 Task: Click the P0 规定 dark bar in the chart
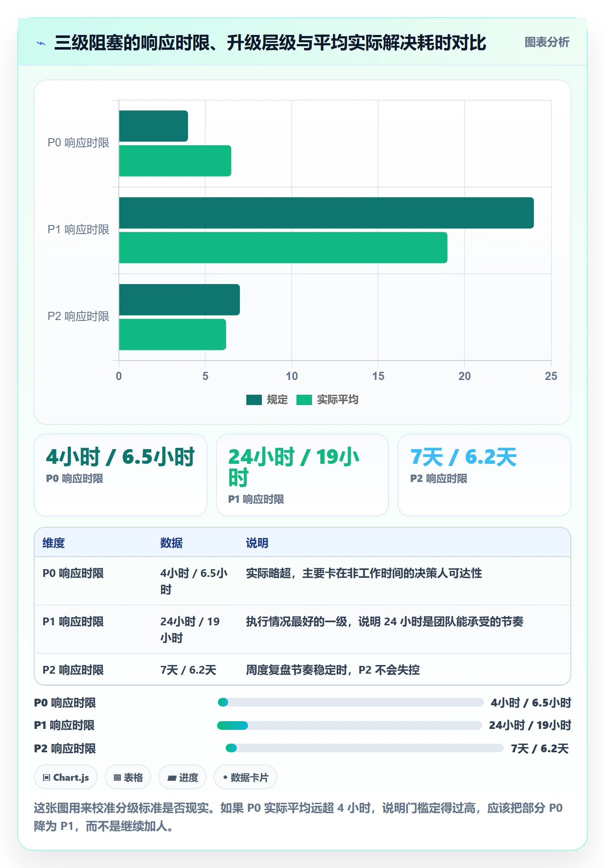(x=153, y=126)
